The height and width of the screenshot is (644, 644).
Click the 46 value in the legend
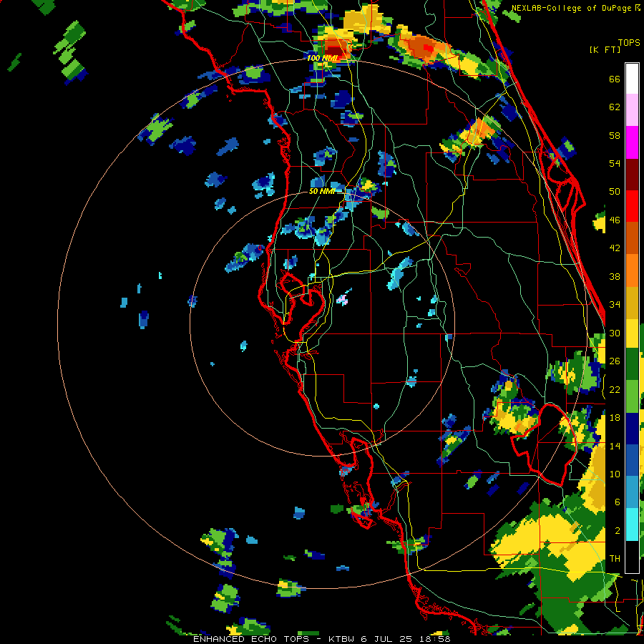615,220
